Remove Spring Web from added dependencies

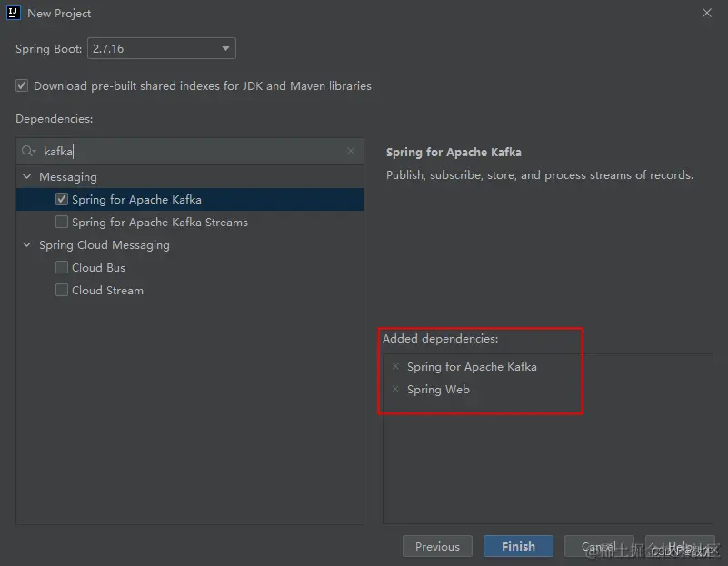click(395, 389)
